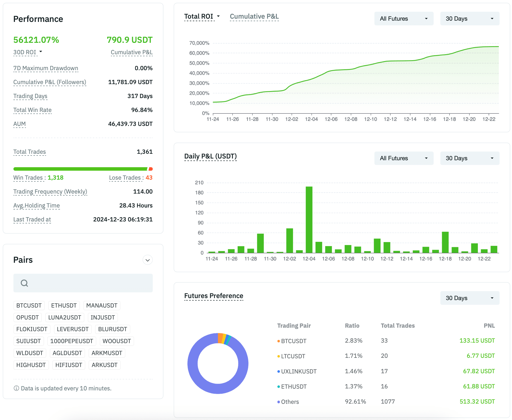Open 30 Days dropdown in Futures Preference
The height and width of the screenshot is (420, 512).
pos(469,298)
